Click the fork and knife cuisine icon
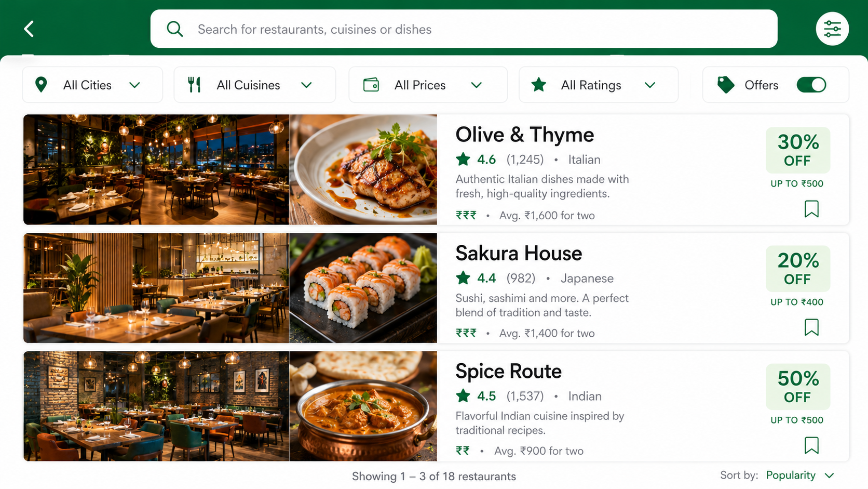 coord(195,85)
